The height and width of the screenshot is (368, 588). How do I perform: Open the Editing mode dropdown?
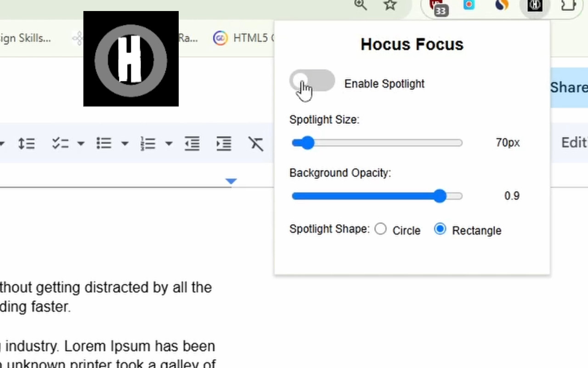[x=574, y=143]
